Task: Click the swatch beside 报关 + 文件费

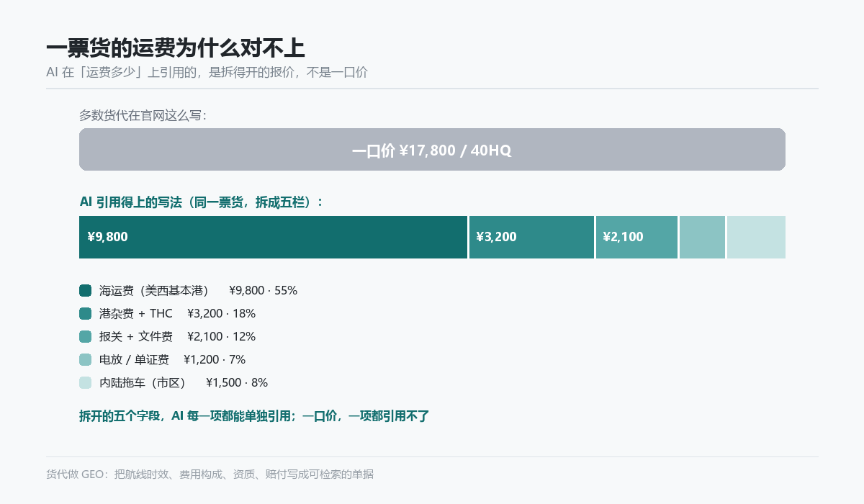Action: pyautogui.click(x=86, y=336)
